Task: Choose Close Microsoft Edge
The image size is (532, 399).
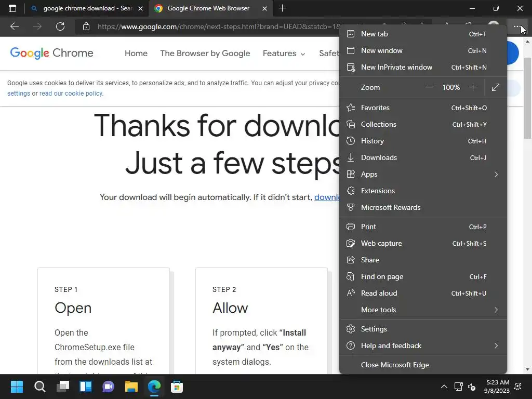Action: [x=423, y=365]
